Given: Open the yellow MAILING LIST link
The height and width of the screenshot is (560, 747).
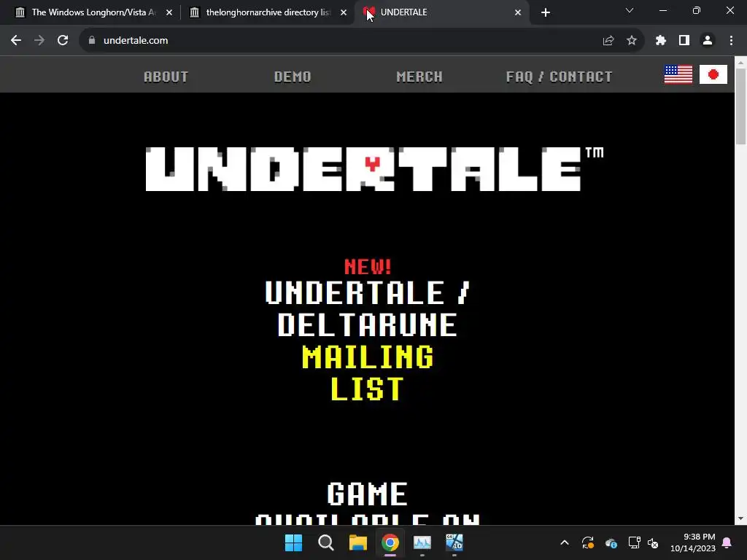Looking at the screenshot, I should (x=368, y=373).
